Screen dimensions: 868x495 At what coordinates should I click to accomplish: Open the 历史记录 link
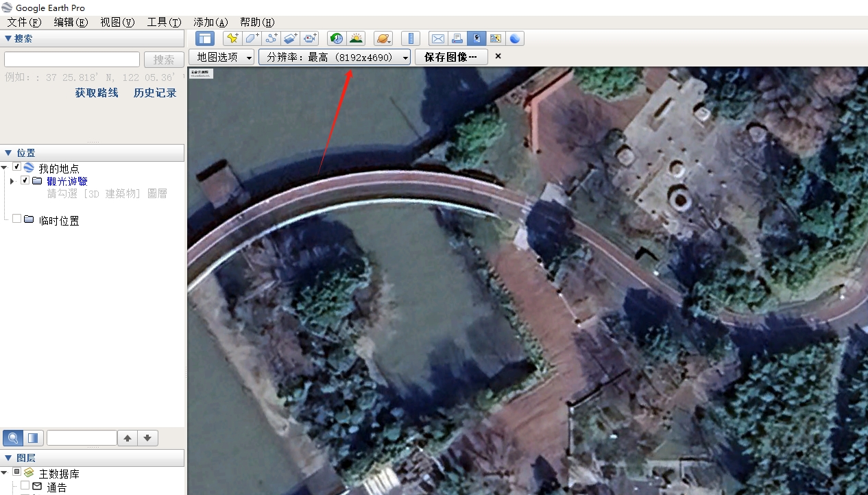point(155,93)
